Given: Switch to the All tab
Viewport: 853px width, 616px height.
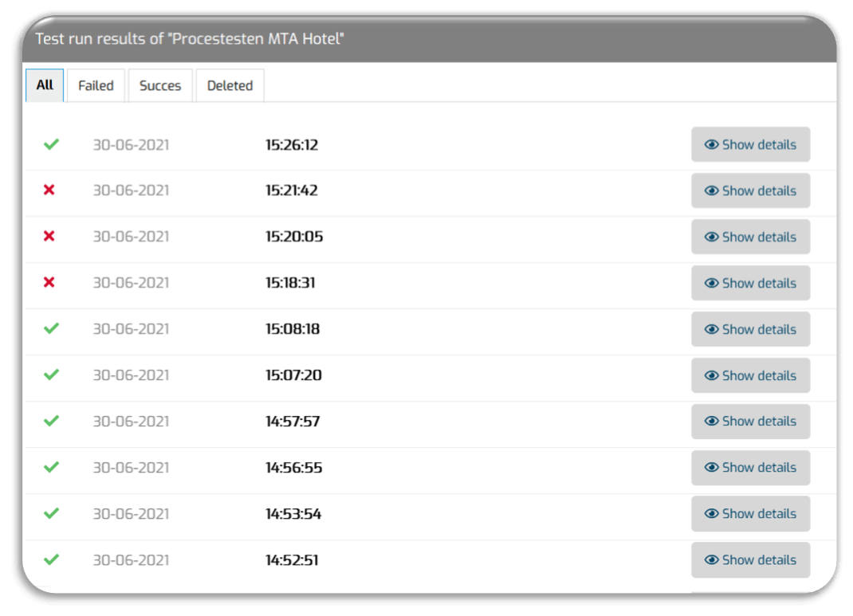Looking at the screenshot, I should click(45, 85).
